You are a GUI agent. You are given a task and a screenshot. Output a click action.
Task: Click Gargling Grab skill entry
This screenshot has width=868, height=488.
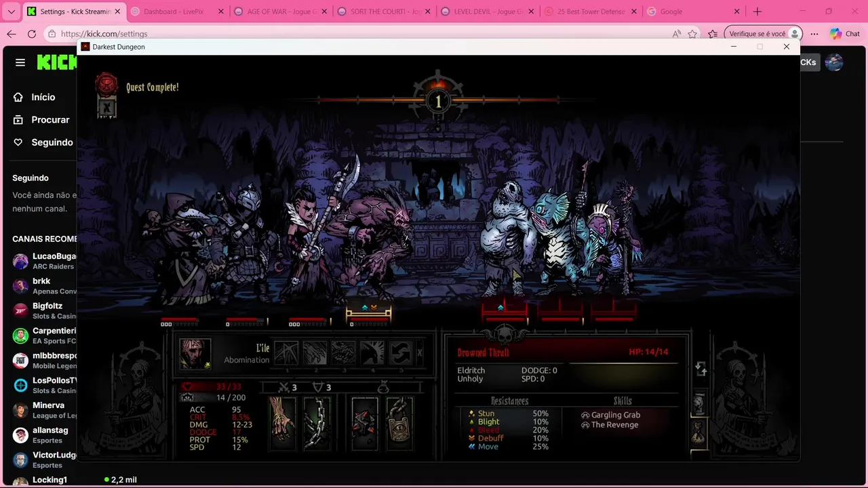click(610, 415)
